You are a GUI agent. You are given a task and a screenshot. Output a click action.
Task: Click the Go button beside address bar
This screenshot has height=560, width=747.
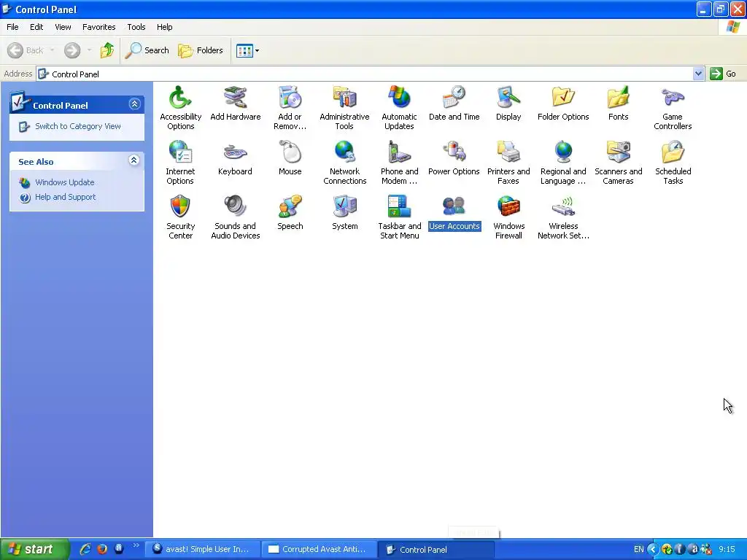[x=723, y=74]
